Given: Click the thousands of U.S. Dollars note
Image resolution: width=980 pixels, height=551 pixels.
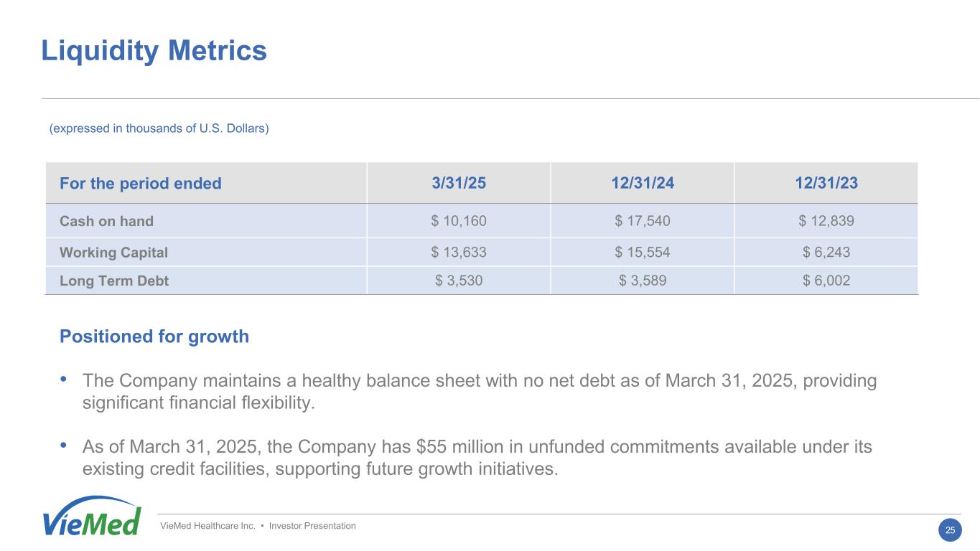Looking at the screenshot, I should coord(159,129).
